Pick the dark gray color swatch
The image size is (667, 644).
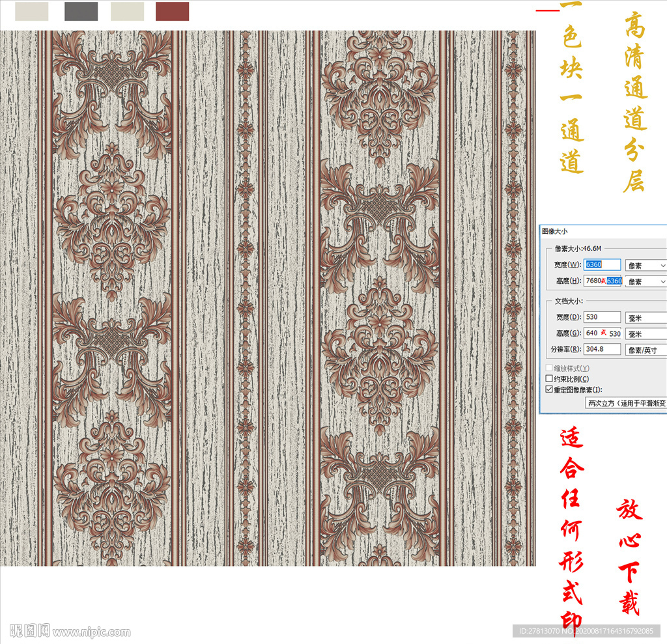click(x=81, y=12)
